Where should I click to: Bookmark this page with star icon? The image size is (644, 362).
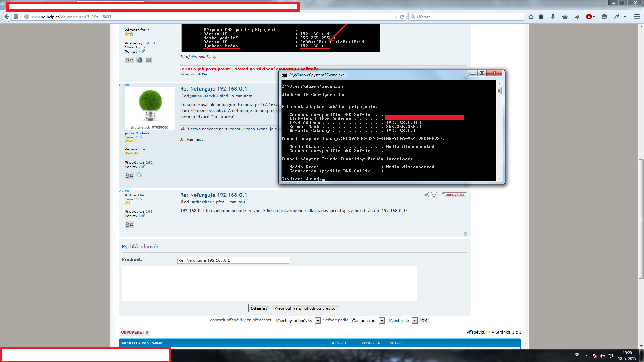tap(531, 17)
